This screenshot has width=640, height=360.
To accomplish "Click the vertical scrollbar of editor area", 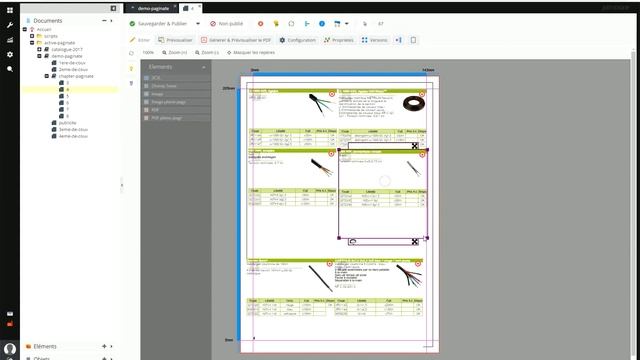I will (633, 204).
